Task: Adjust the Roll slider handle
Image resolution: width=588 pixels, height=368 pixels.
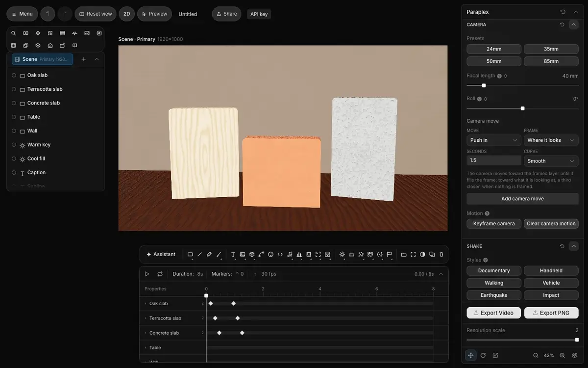Action: [x=522, y=108]
